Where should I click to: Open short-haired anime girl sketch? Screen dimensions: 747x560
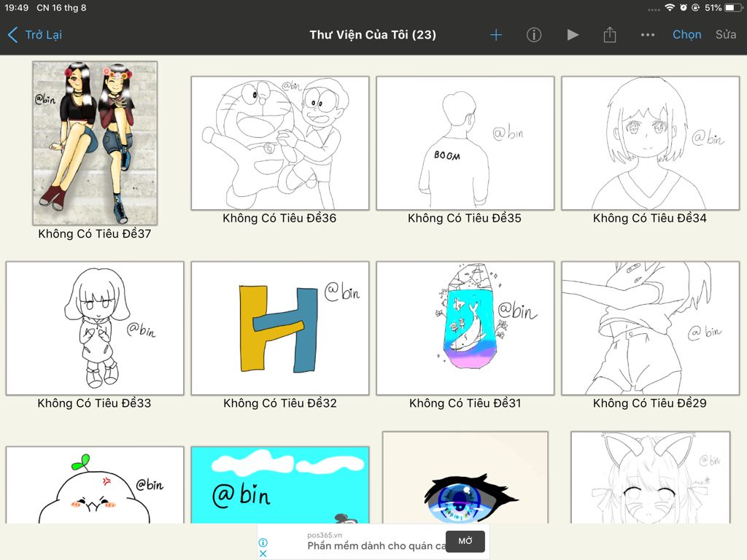coord(650,143)
